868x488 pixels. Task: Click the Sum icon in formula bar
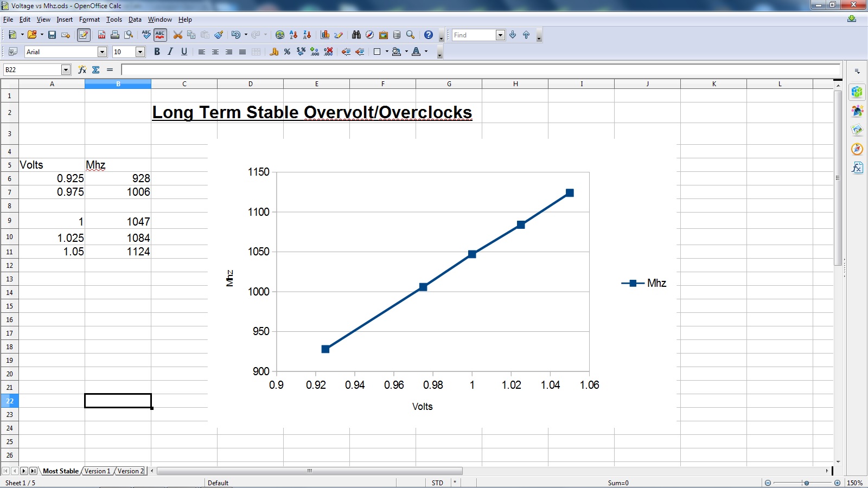coord(96,69)
